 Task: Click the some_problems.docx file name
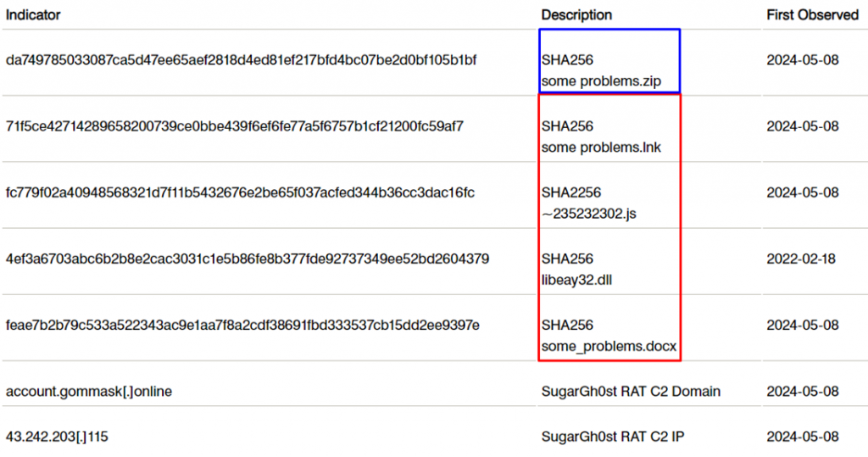(x=609, y=347)
